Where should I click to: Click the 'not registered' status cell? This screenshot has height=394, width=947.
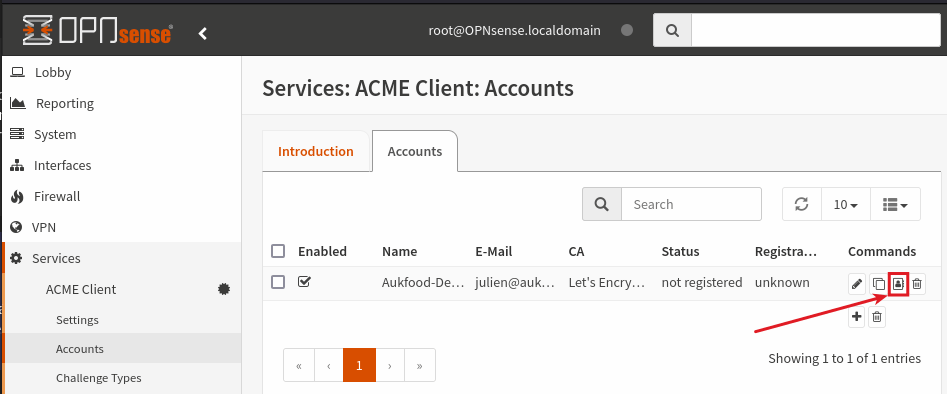point(702,282)
